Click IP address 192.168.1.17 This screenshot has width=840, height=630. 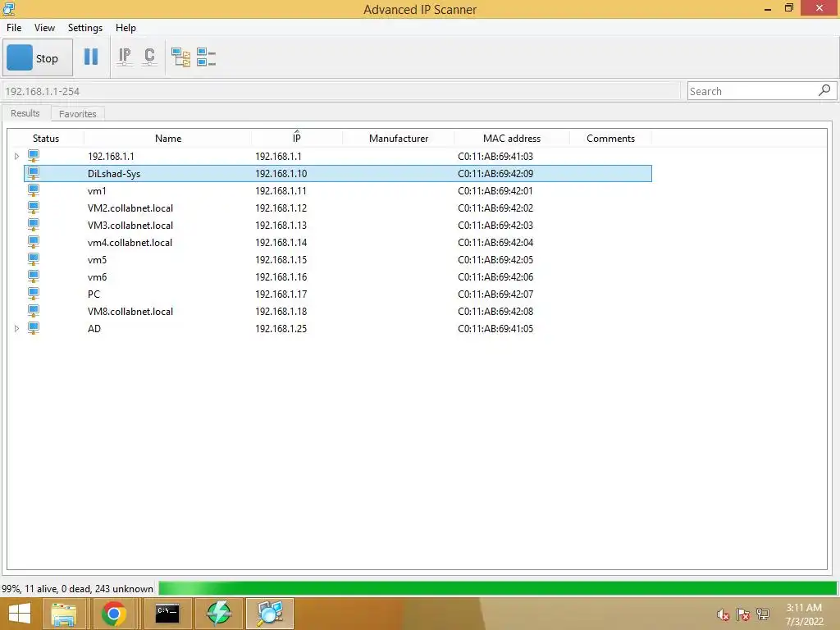281,294
